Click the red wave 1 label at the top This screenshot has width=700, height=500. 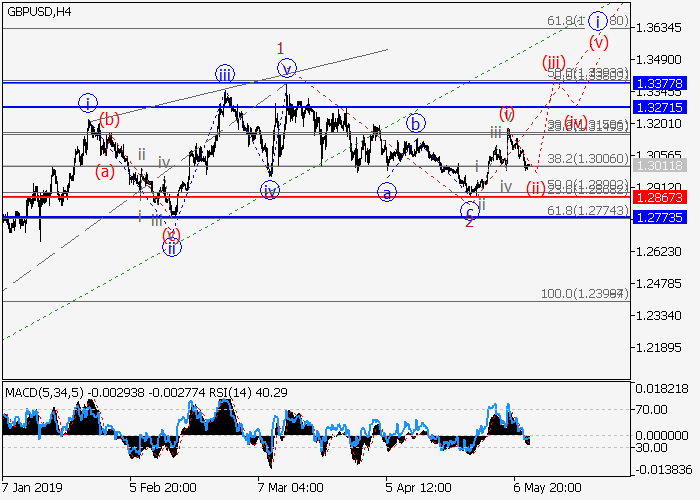point(281,48)
